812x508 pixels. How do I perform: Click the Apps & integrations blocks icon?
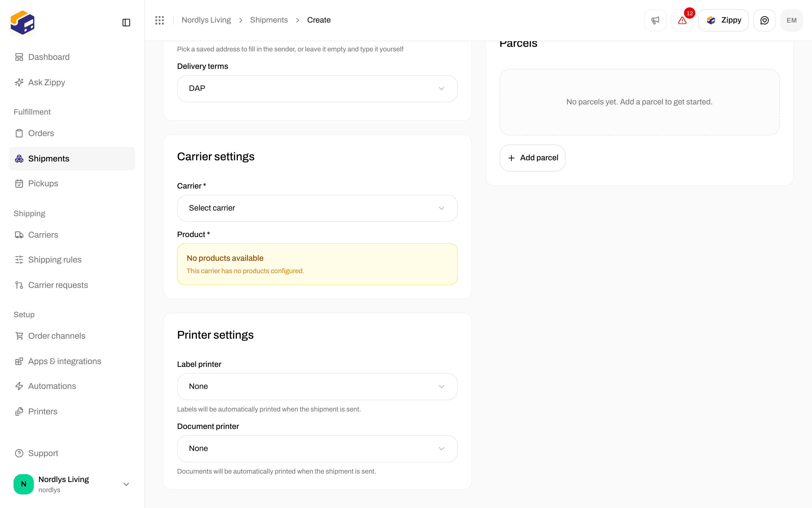[x=19, y=361]
